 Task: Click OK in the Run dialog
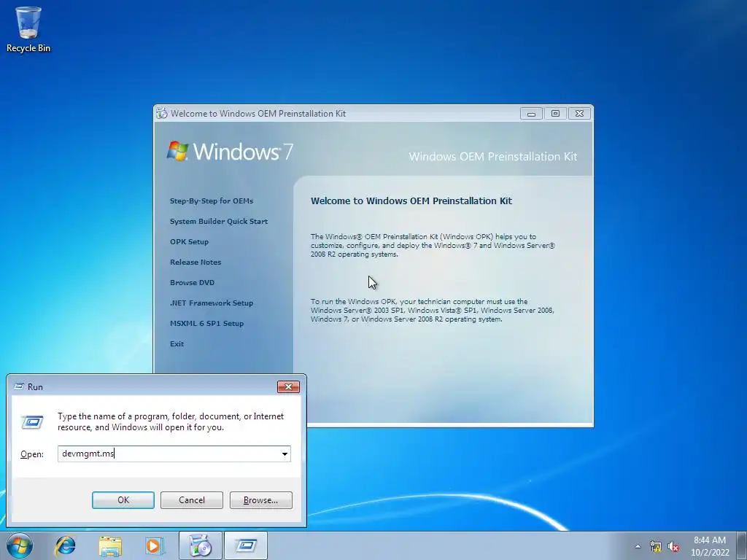[123, 500]
